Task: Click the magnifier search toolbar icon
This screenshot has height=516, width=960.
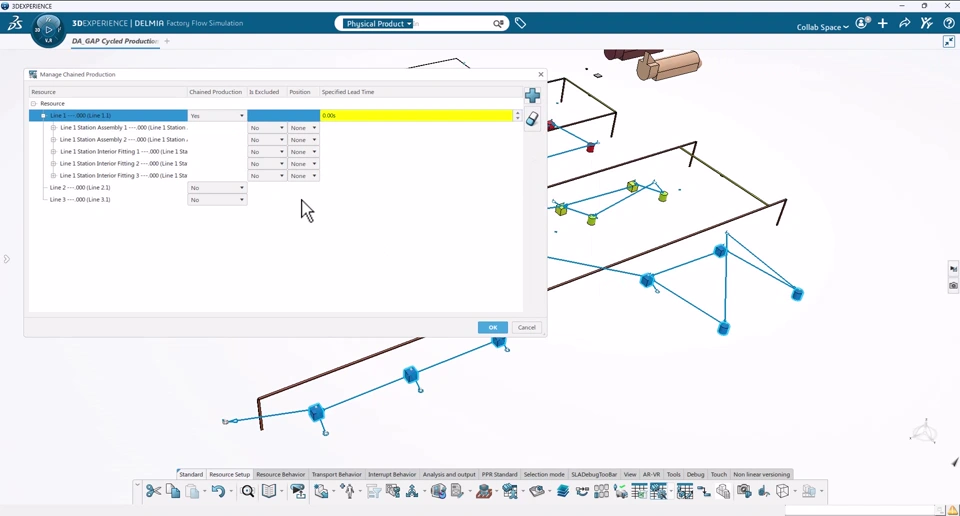Action: 247,491
